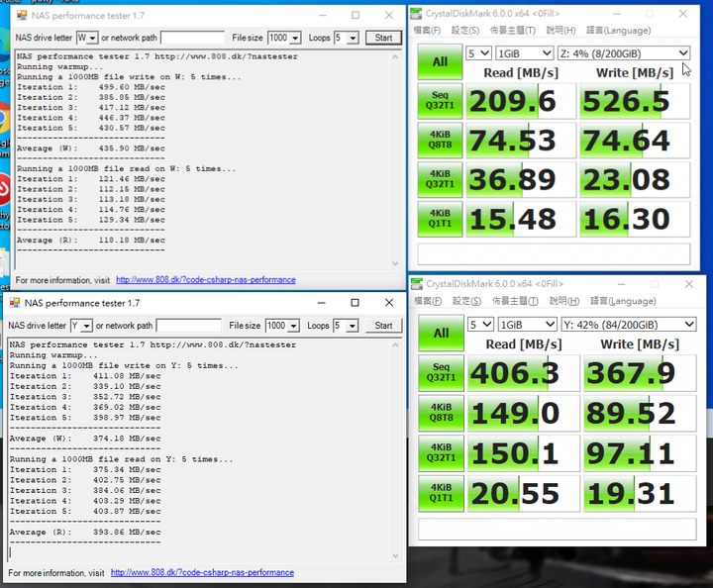Click Average (W) 435.90 MB/sec line
Viewport: 713px width, 588px height.
[x=91, y=148]
